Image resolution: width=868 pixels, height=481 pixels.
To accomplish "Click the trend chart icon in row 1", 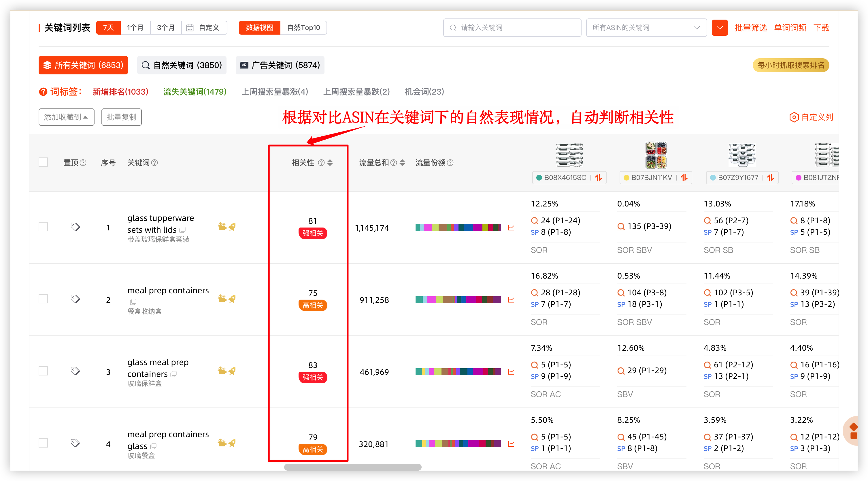I will click(511, 228).
